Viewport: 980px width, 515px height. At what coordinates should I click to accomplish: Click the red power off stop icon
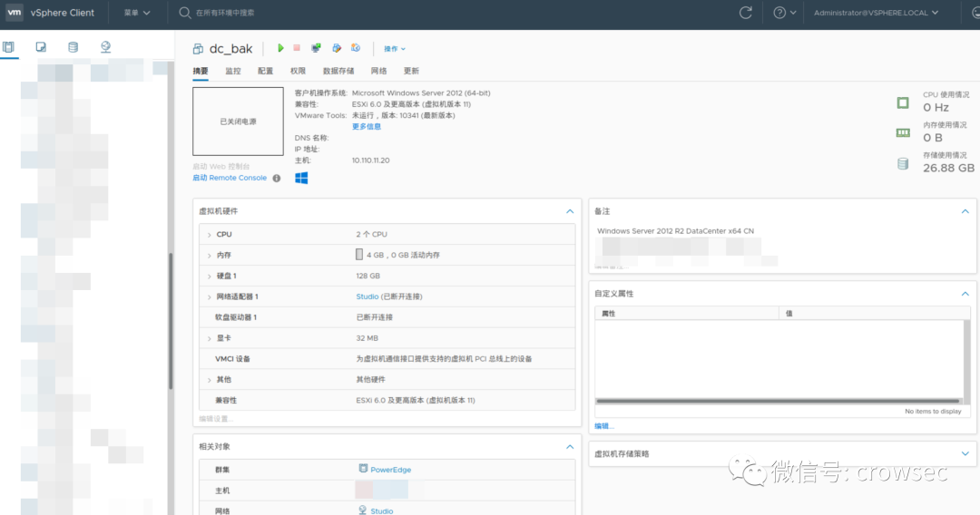(x=297, y=48)
